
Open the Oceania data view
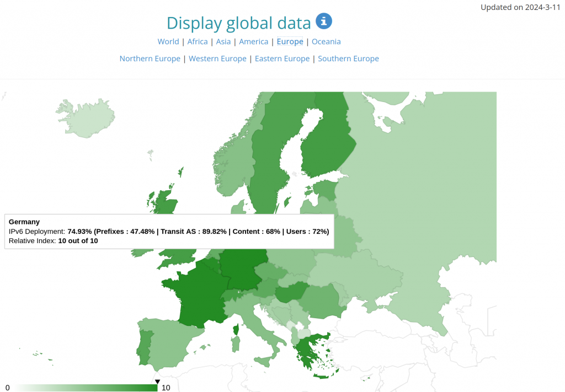pos(326,41)
